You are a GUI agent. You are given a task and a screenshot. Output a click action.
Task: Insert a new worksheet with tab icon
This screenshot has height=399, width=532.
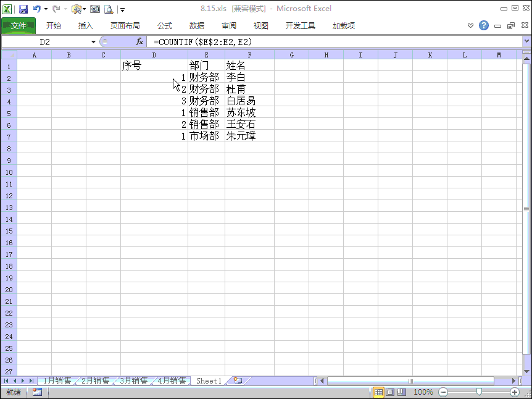pyautogui.click(x=238, y=380)
